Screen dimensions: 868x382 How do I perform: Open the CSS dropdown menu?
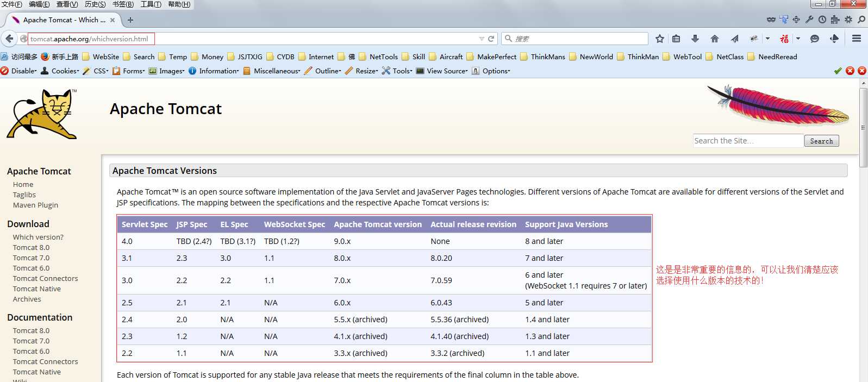click(x=96, y=71)
